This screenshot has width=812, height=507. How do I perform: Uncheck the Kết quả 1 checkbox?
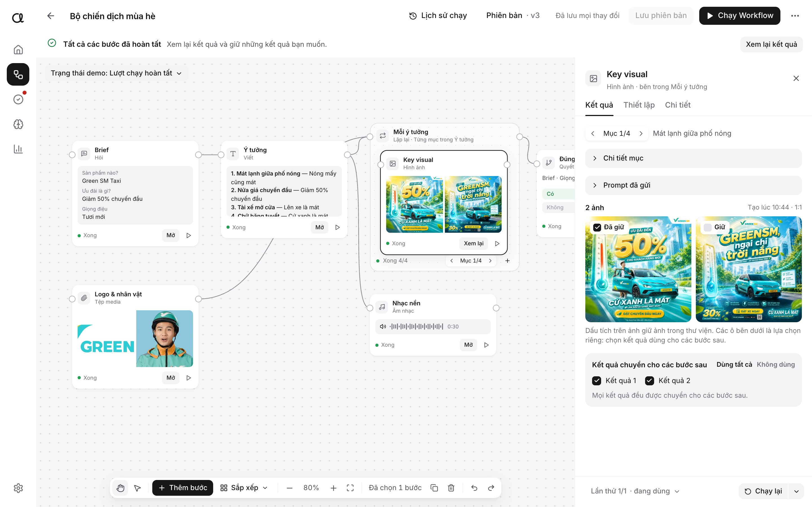(x=597, y=381)
